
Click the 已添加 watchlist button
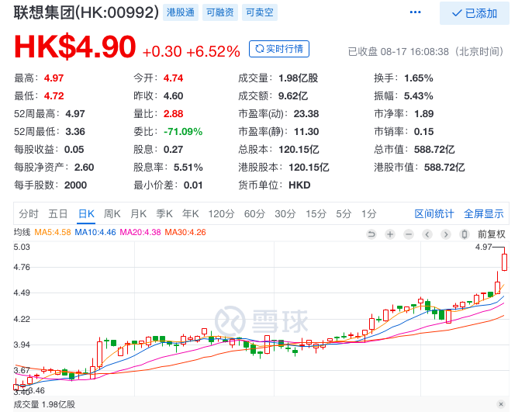[x=475, y=13]
